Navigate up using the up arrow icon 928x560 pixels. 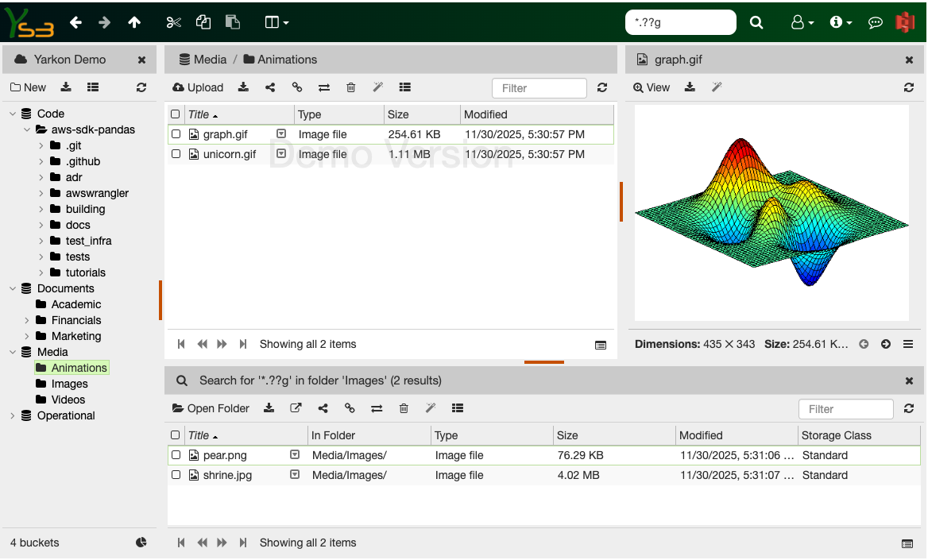coord(134,22)
